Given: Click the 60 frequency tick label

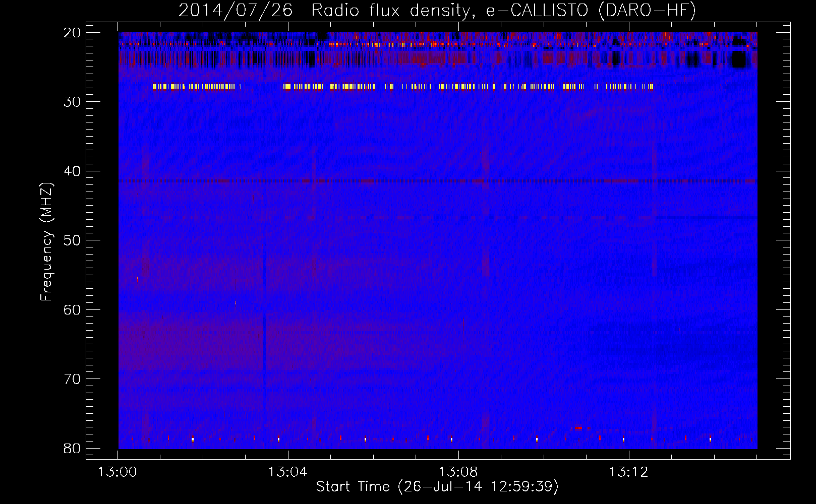Looking at the screenshot, I should coord(73,309).
